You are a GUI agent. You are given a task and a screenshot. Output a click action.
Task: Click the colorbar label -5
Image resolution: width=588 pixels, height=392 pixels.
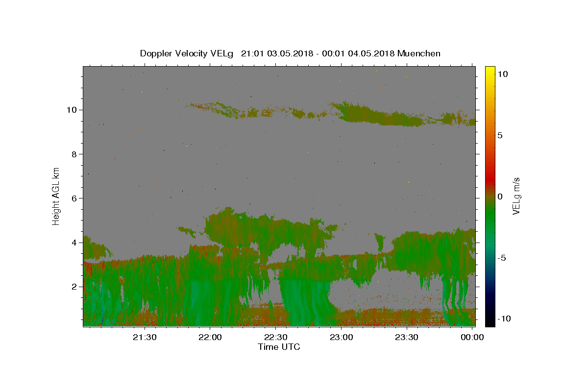tap(501, 258)
